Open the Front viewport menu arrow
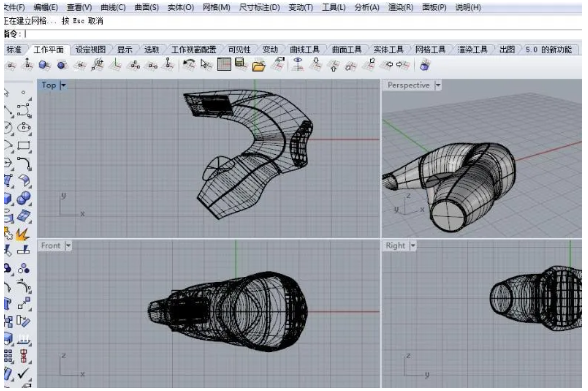The image size is (588, 391). (x=68, y=246)
